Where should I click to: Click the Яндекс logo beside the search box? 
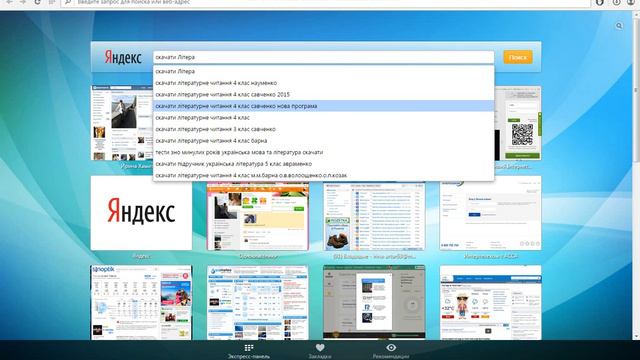click(x=123, y=57)
